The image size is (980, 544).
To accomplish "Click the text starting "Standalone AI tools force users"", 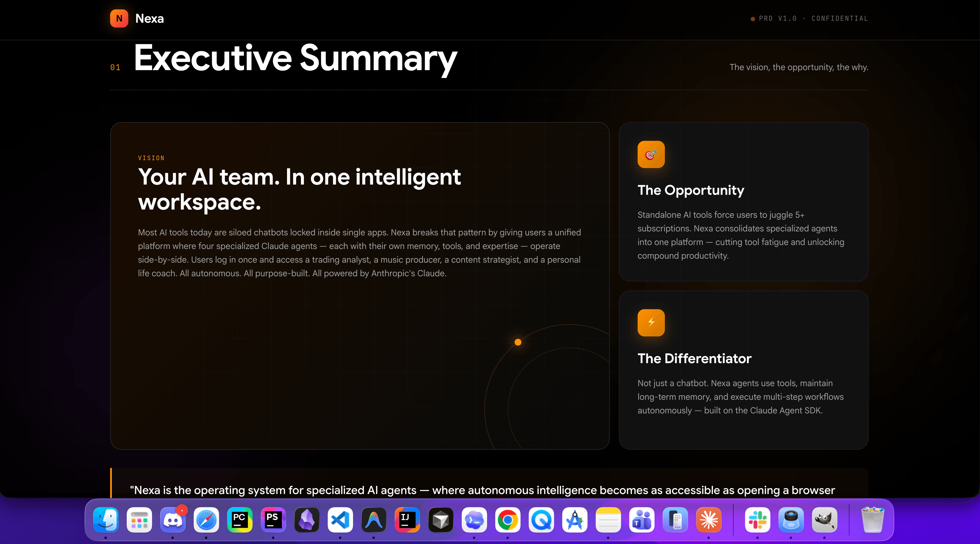I will 741,235.
